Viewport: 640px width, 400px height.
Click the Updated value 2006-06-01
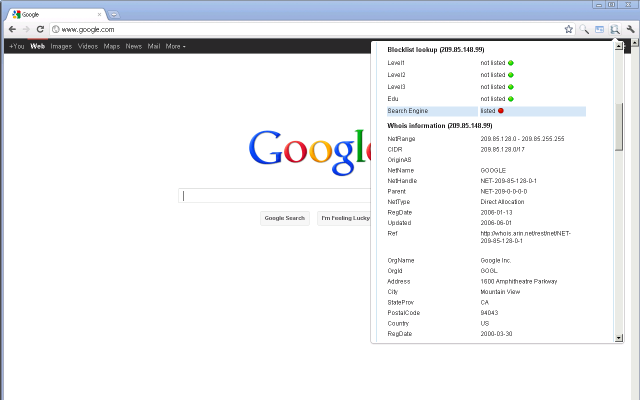click(x=496, y=223)
